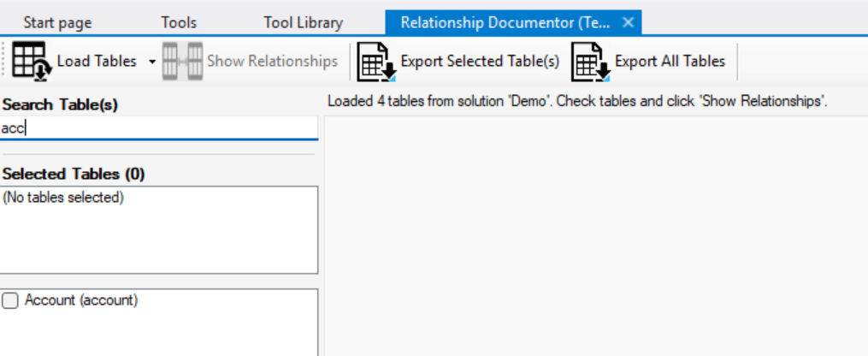Click the Load Tables grid icon
Viewport: 868px width, 356px height.
(32, 61)
